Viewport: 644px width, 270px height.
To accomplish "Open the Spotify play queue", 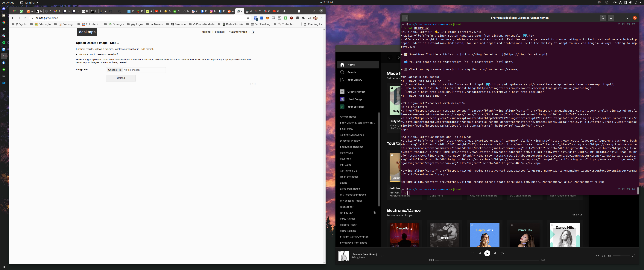I will 598,256.
